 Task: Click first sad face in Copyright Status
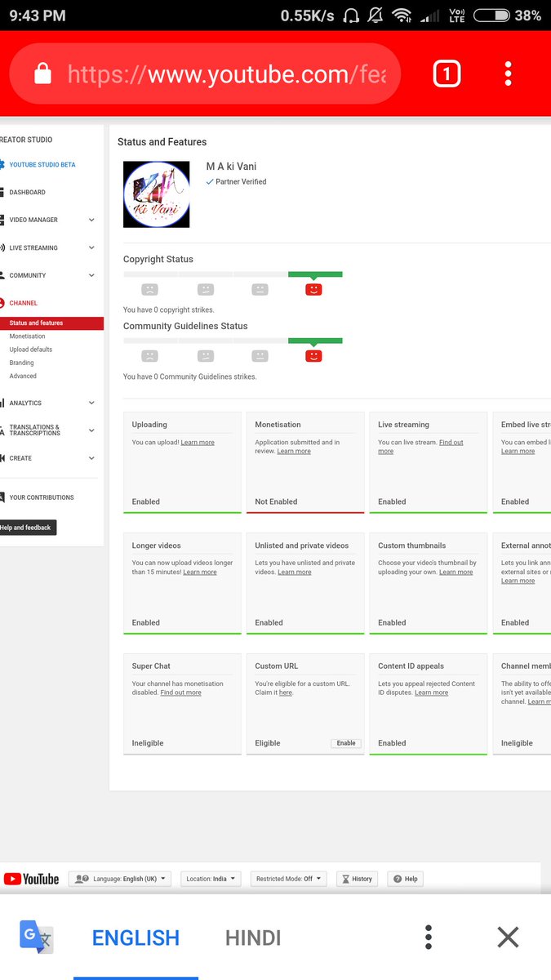coord(149,289)
